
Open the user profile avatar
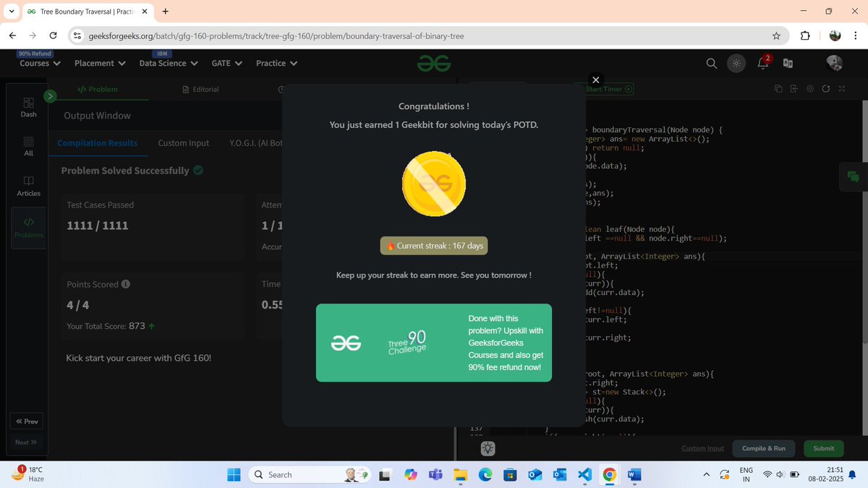click(x=834, y=64)
